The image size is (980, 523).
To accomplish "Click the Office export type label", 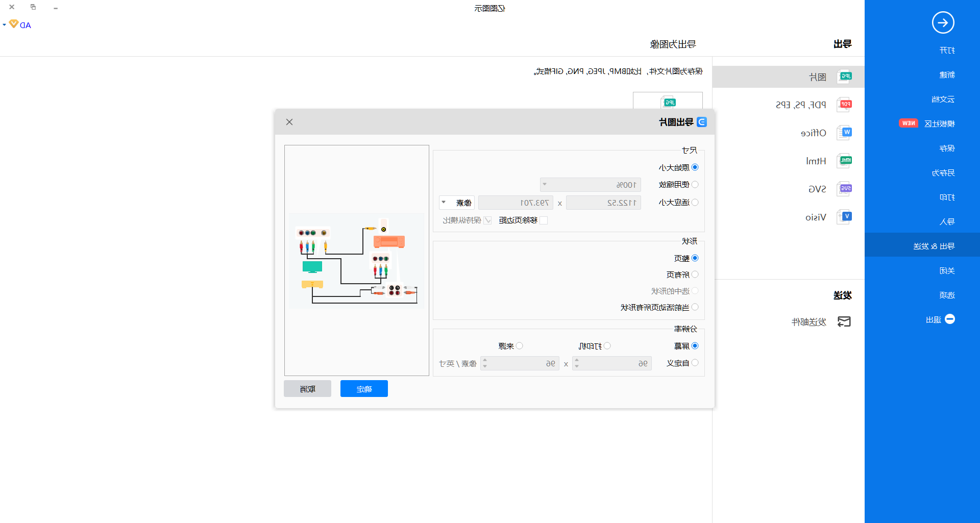I will click(x=813, y=133).
